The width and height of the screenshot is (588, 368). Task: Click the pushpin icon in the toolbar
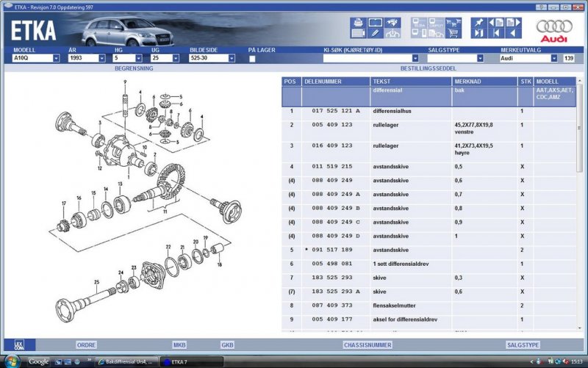point(479,23)
